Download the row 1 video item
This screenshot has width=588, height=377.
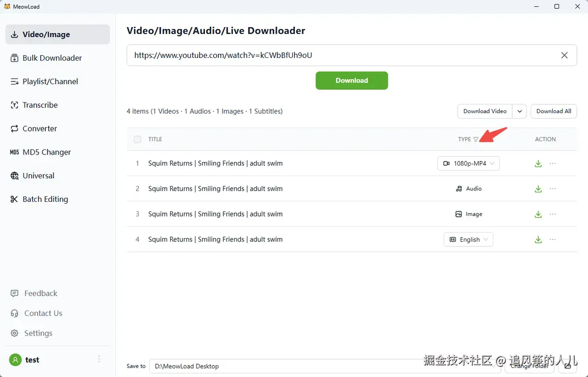click(x=538, y=164)
